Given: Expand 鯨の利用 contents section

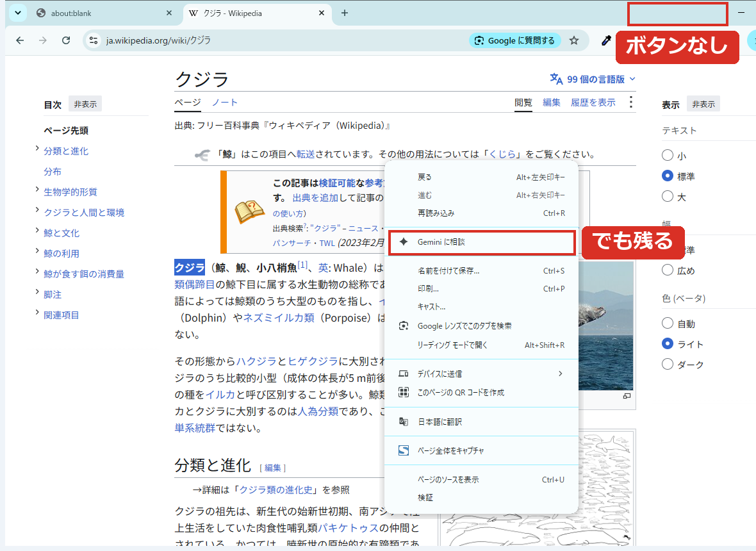Looking at the screenshot, I should [x=37, y=251].
